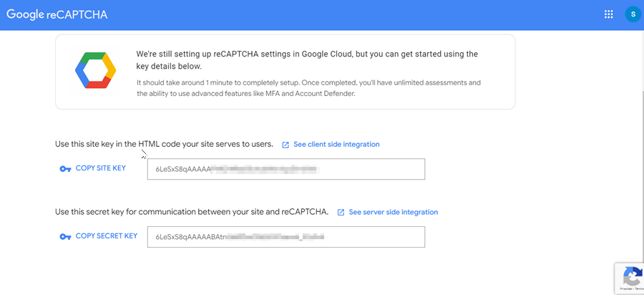Click the account avatar labeled S
The height and width of the screenshot is (295, 644).
(x=633, y=14)
